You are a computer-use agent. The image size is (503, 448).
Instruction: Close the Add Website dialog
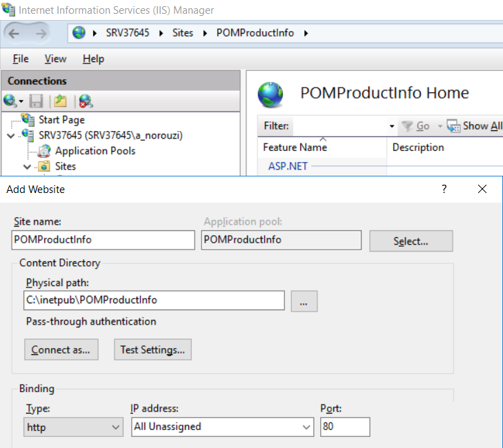click(x=482, y=189)
